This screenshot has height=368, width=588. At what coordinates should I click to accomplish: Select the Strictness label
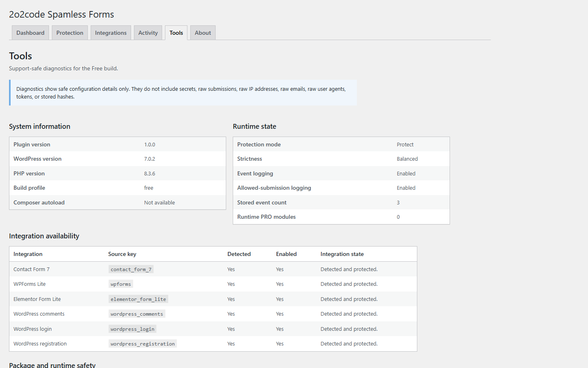(249, 159)
